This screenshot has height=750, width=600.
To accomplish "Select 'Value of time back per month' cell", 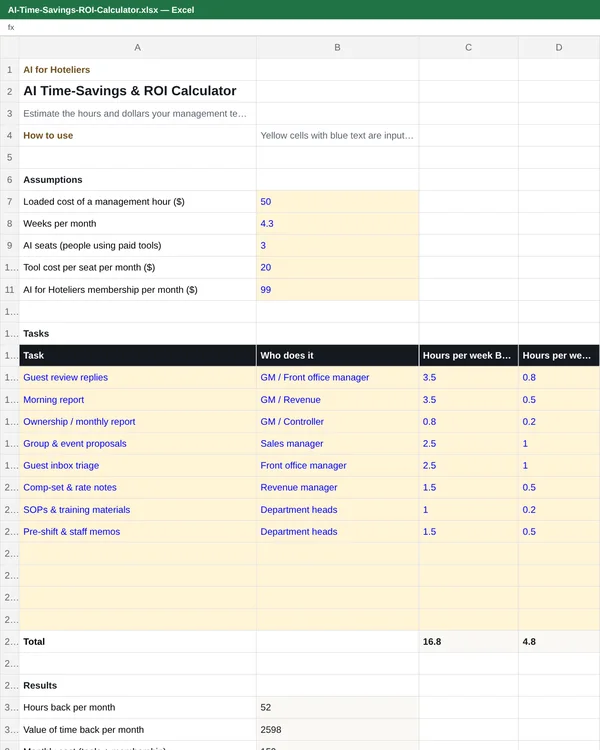I will [137, 729].
